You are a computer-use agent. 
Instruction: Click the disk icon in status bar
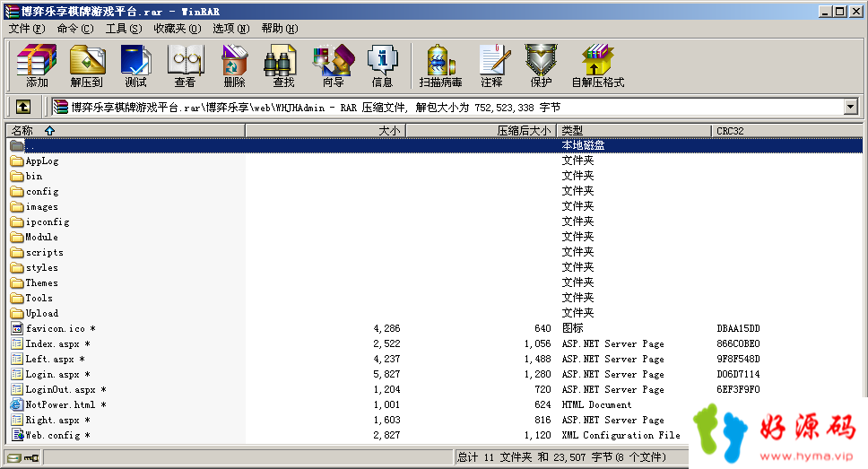[x=14, y=457]
